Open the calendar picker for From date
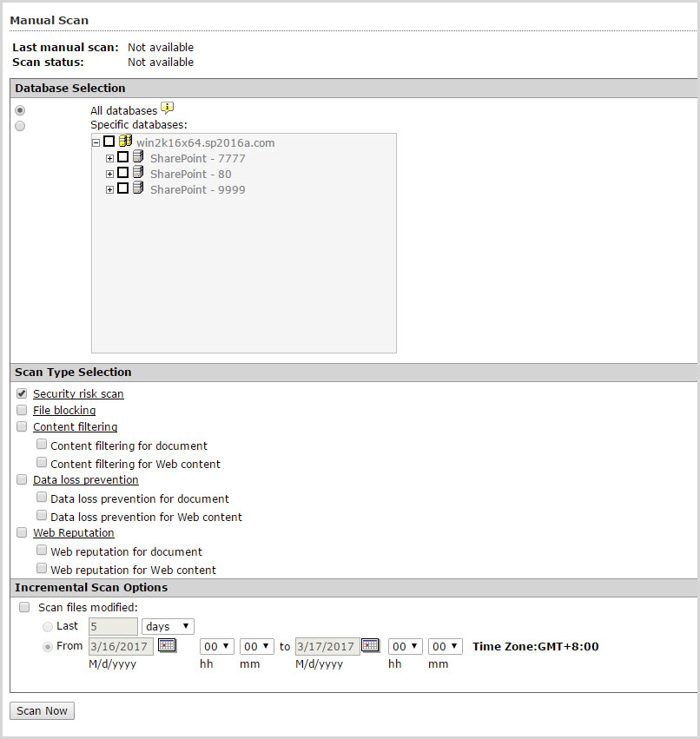The width and height of the screenshot is (700, 739). 167,646
